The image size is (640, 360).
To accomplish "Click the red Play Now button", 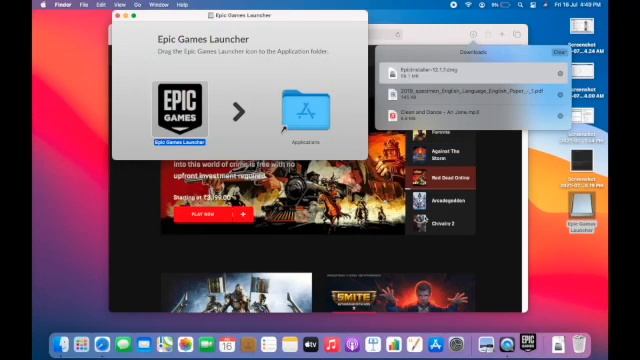I will click(x=203, y=214).
